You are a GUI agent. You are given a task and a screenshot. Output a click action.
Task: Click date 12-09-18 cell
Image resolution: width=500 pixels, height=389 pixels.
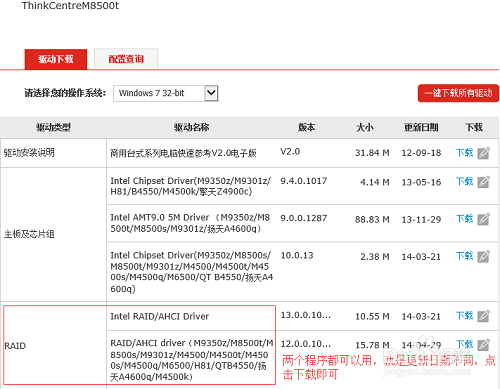[421, 153]
